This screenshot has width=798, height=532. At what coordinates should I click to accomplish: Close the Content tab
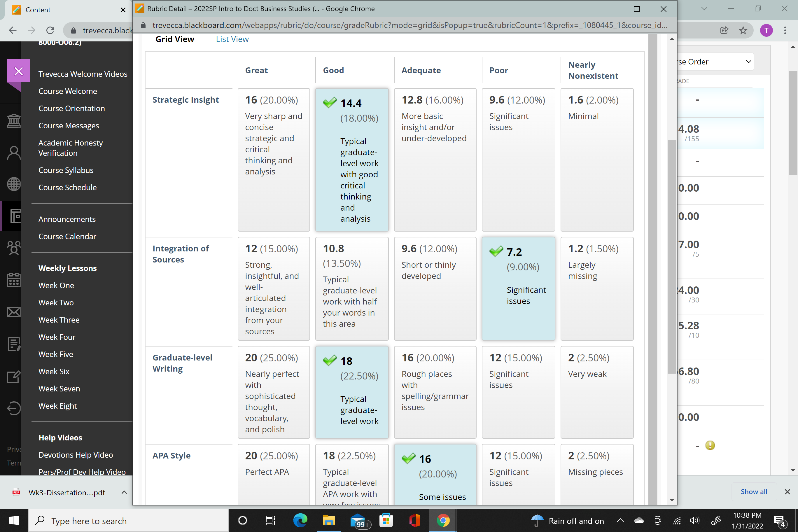click(x=123, y=10)
